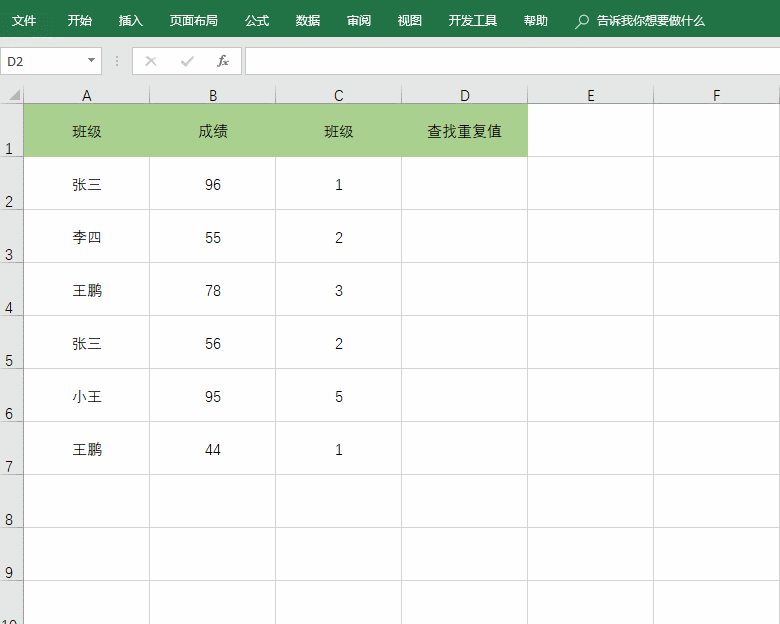Switch to the 数据 ribbon tab
Image resolution: width=780 pixels, height=624 pixels.
(307, 20)
